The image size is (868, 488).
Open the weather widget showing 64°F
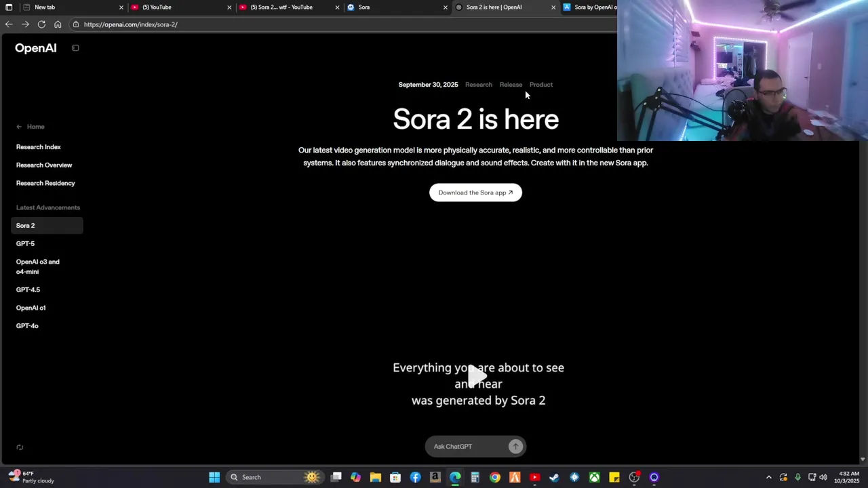coord(31,477)
